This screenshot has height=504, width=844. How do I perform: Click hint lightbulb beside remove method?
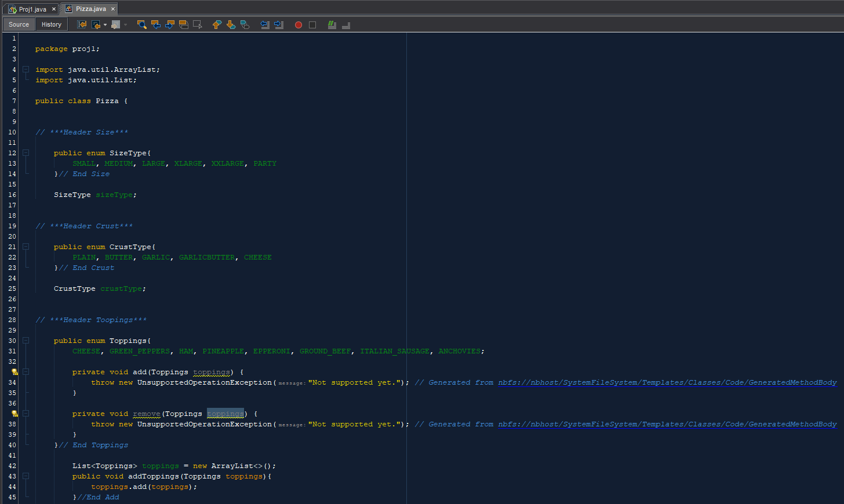point(14,414)
